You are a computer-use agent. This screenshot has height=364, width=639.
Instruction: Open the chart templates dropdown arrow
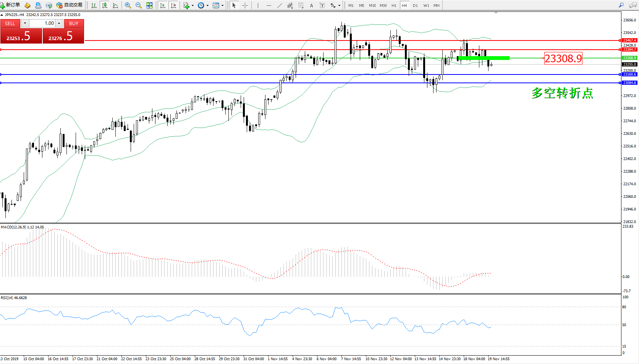point(222,6)
